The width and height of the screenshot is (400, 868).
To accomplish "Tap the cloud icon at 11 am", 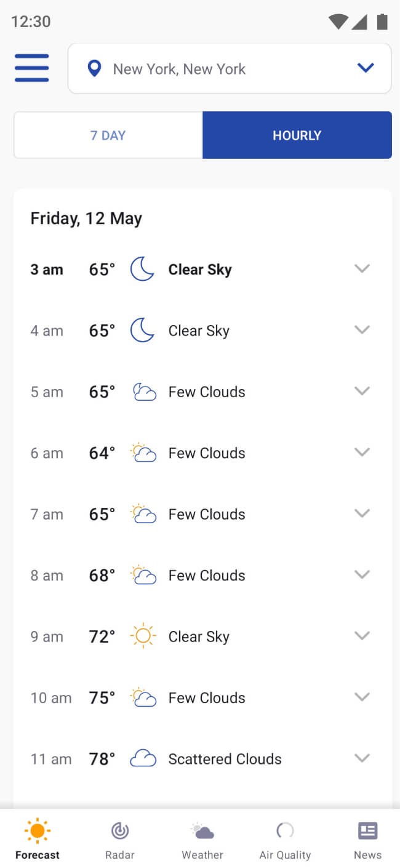I will coord(143,758).
